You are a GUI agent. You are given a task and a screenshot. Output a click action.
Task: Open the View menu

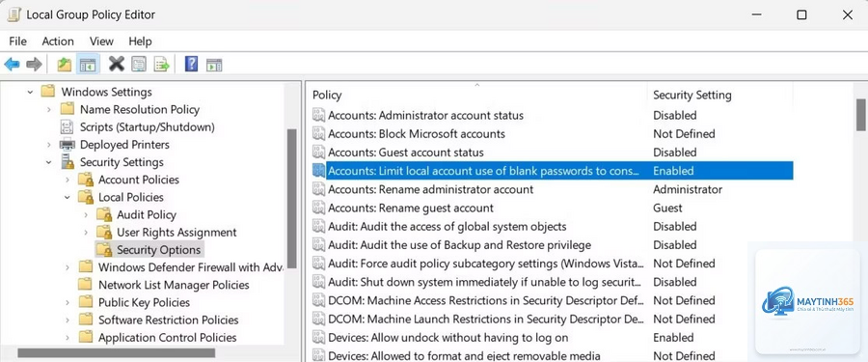click(x=101, y=41)
